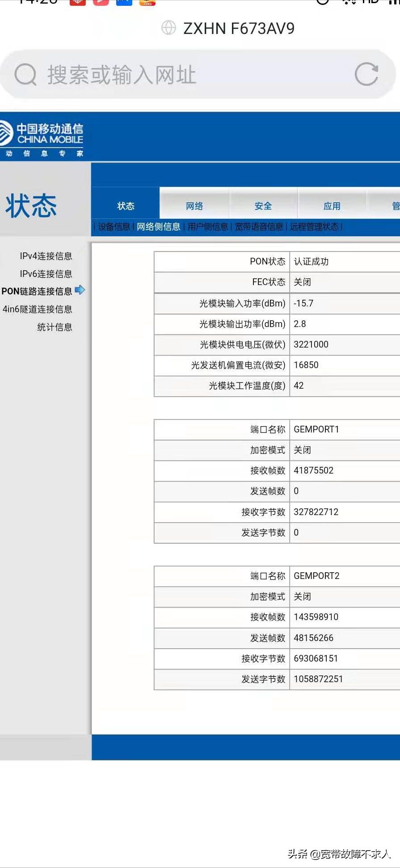Open 4in6隧道连接信息 sidebar entry
The width and height of the screenshot is (400, 868).
click(37, 309)
